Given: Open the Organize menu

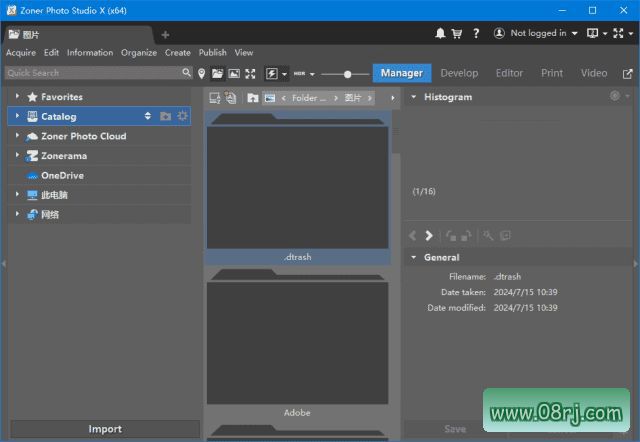Looking at the screenshot, I should click(x=139, y=53).
